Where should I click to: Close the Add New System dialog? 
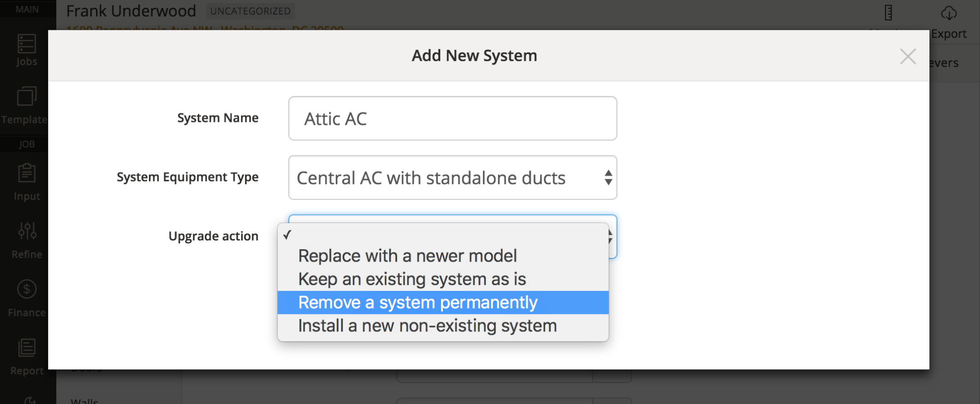coord(907,56)
